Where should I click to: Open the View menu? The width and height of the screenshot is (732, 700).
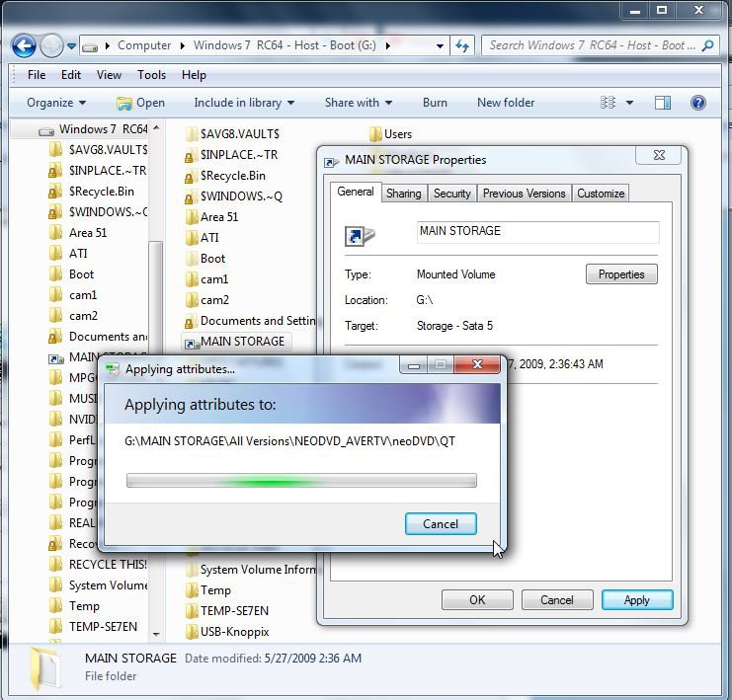point(109,75)
